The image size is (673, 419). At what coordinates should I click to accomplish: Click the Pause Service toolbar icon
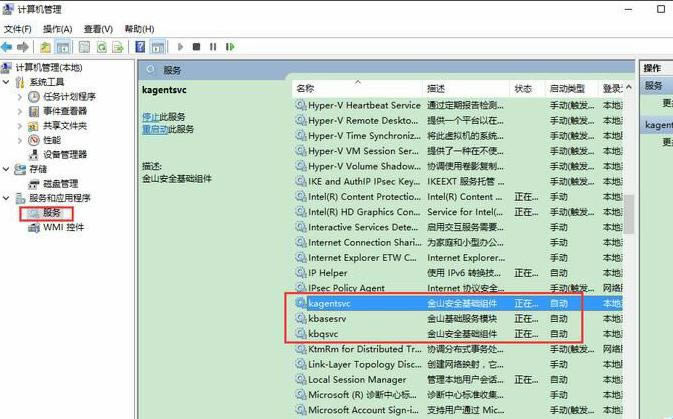(x=213, y=47)
